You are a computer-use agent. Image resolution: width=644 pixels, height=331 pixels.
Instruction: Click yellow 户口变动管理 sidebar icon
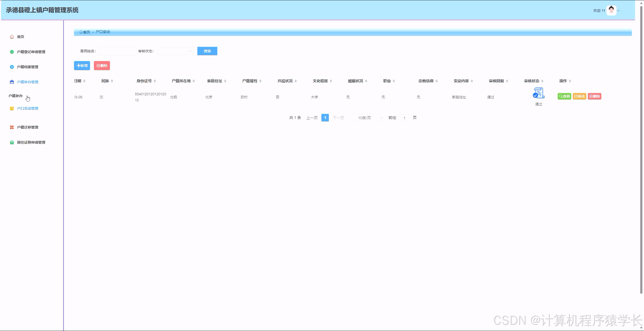pos(12,109)
